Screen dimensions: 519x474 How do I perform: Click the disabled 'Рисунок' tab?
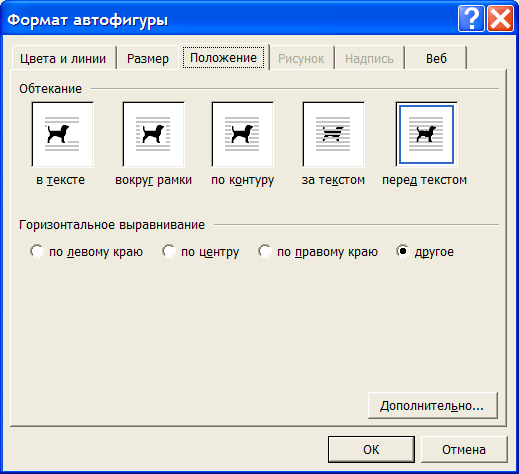click(x=301, y=58)
